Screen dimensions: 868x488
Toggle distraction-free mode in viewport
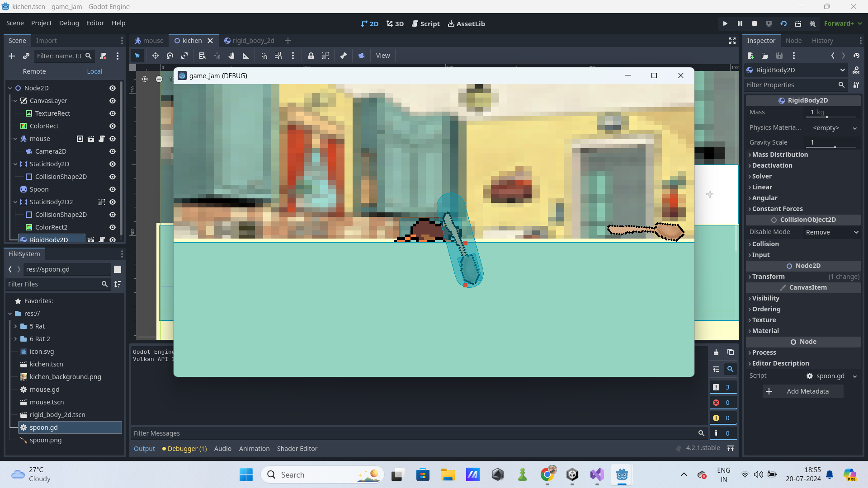[x=732, y=41]
